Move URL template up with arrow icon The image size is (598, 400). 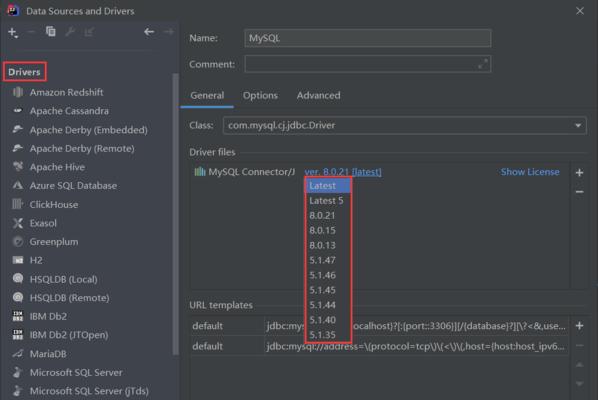pyautogui.click(x=579, y=365)
